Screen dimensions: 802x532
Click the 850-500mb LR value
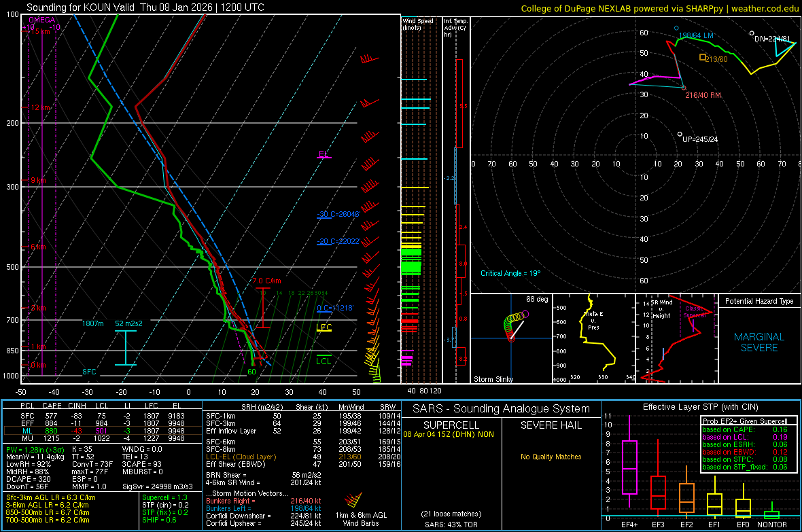coord(47,512)
